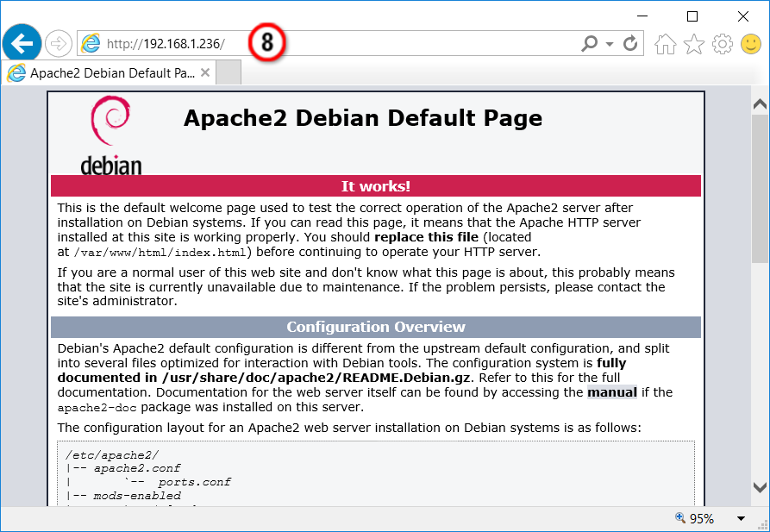Click the tab's Internet Explorer favicon
This screenshot has width=770, height=532.
pyautogui.click(x=16, y=73)
